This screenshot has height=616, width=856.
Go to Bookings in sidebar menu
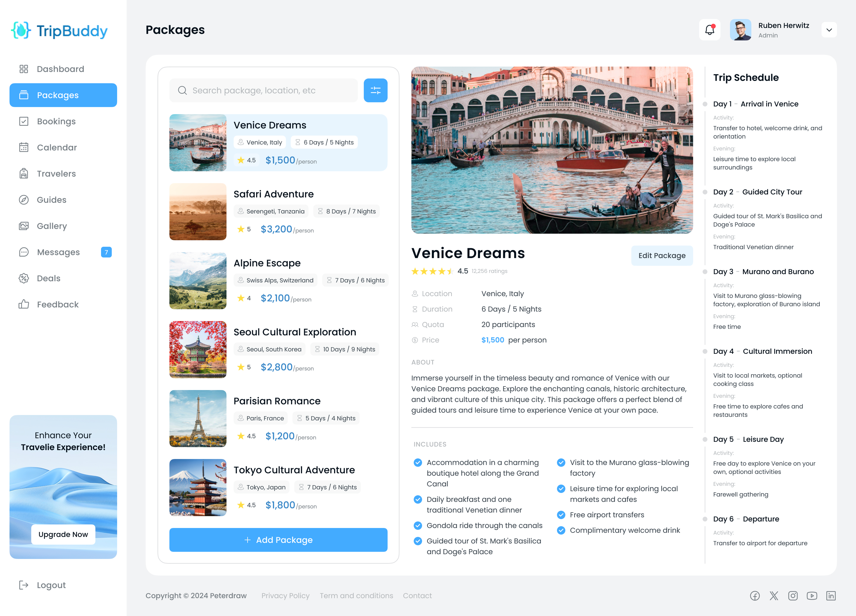click(x=56, y=121)
